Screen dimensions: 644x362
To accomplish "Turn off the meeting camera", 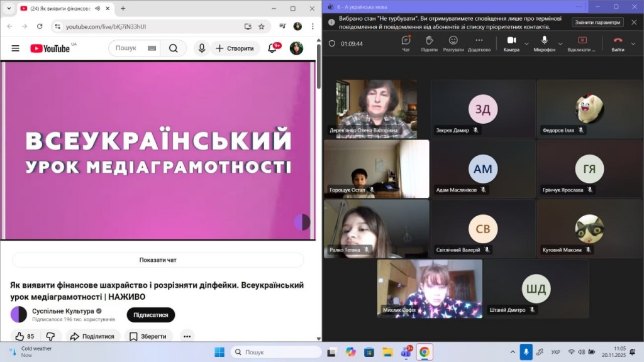I will tap(511, 40).
